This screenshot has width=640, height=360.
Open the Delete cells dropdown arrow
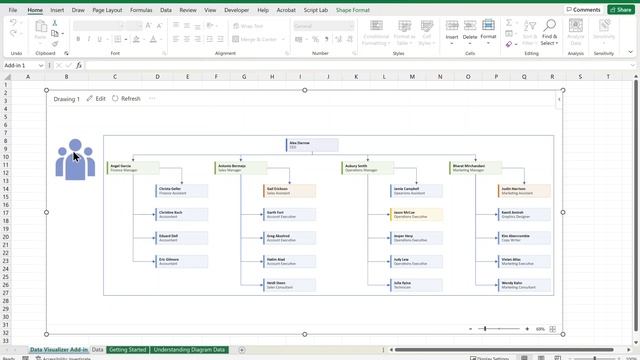coord(470,43)
